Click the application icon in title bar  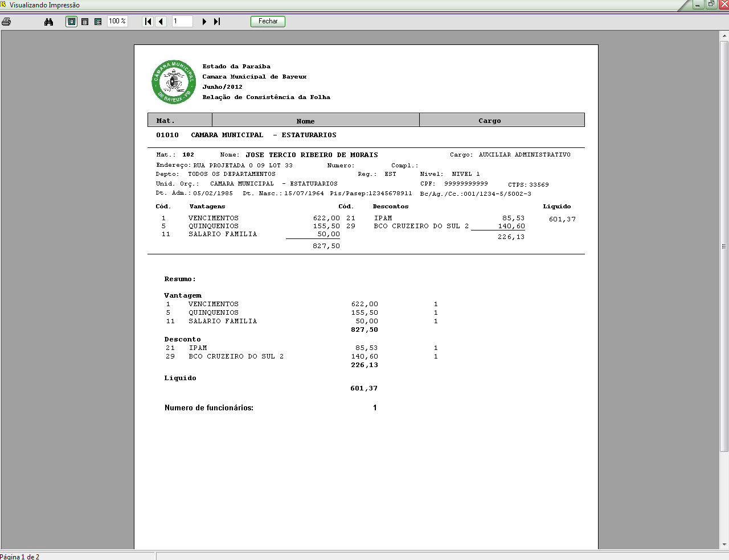(x=3, y=5)
